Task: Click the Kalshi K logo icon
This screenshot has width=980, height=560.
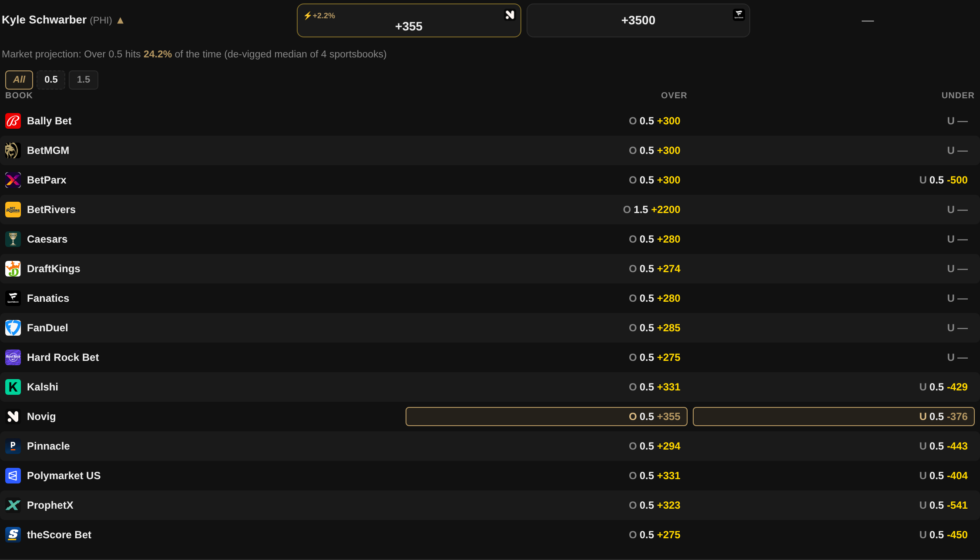Action: point(13,387)
